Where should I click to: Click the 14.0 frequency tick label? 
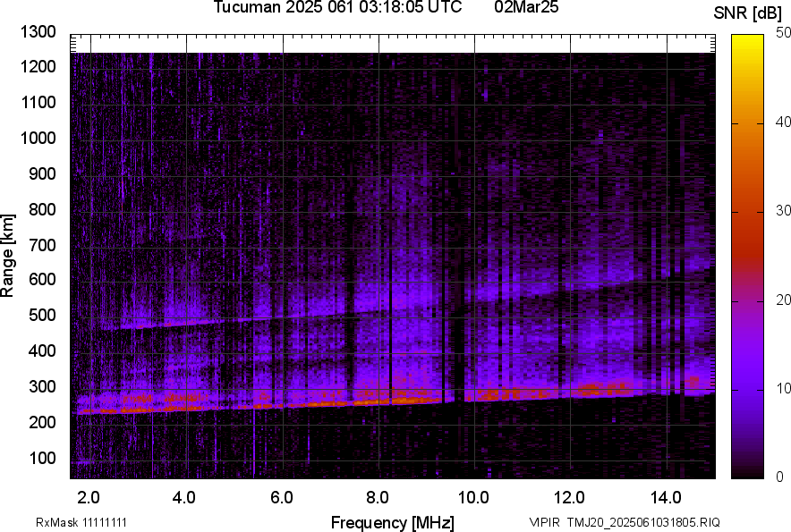coord(666,496)
